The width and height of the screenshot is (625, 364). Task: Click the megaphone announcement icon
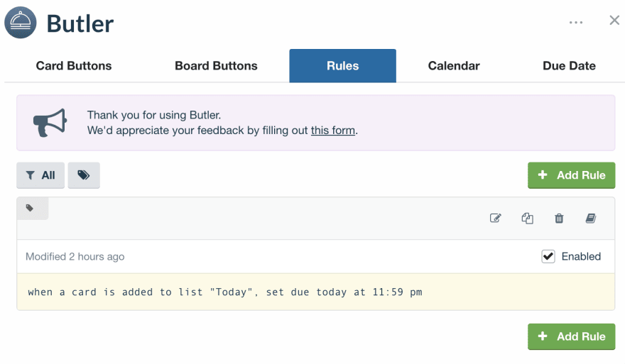(50, 123)
